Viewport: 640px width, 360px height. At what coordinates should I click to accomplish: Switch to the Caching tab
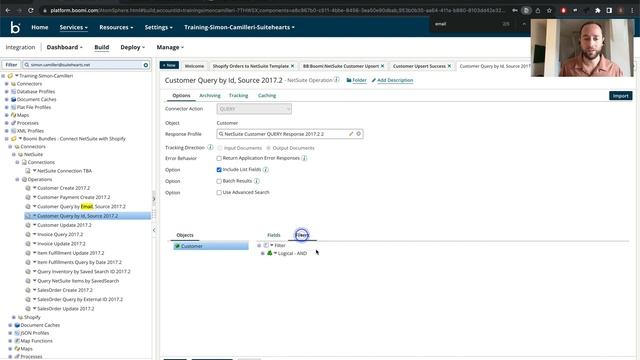[x=267, y=96]
